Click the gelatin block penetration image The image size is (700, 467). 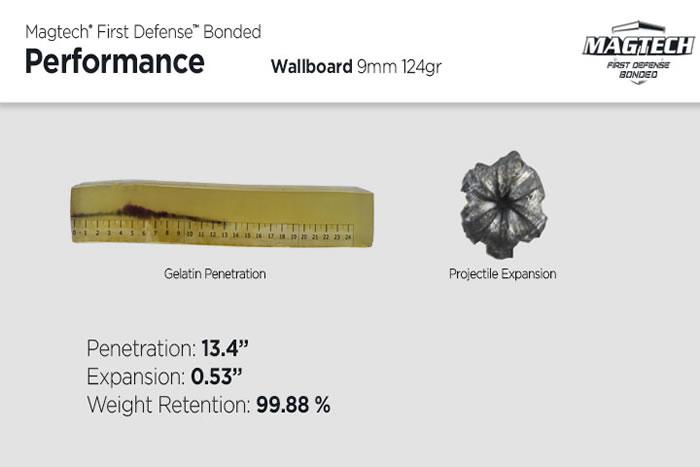(x=222, y=213)
